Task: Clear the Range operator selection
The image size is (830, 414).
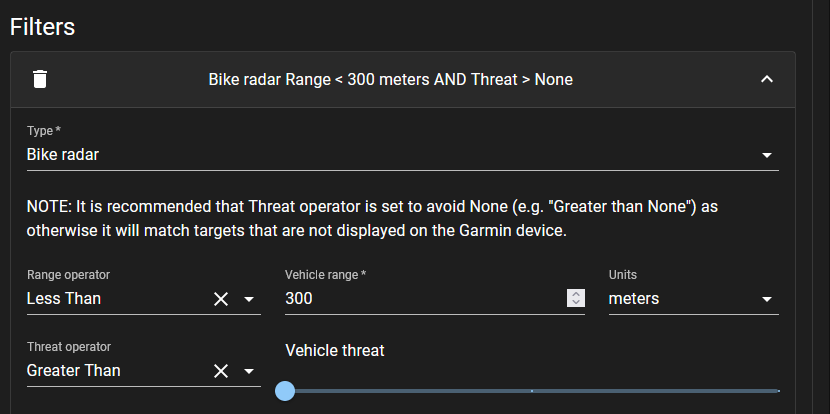Action: 221,299
